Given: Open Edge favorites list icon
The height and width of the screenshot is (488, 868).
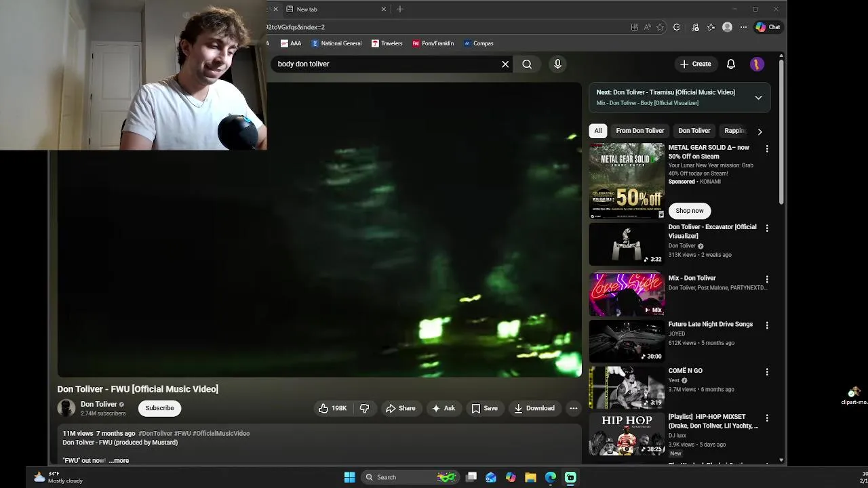Looking at the screenshot, I should pos(711,27).
